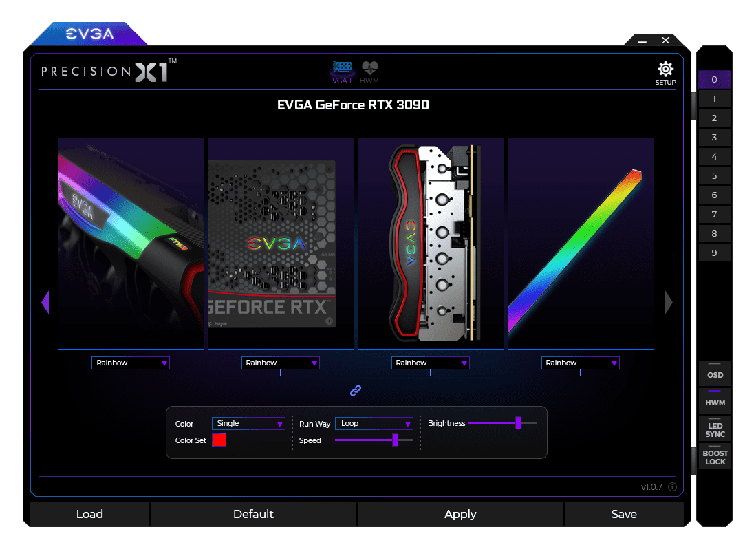Viewport: 756px width, 558px height.
Task: Select profile 0
Action: pyautogui.click(x=714, y=80)
